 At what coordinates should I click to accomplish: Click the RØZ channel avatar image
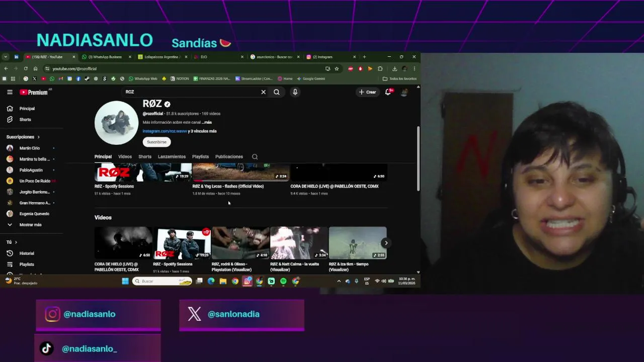click(x=116, y=123)
